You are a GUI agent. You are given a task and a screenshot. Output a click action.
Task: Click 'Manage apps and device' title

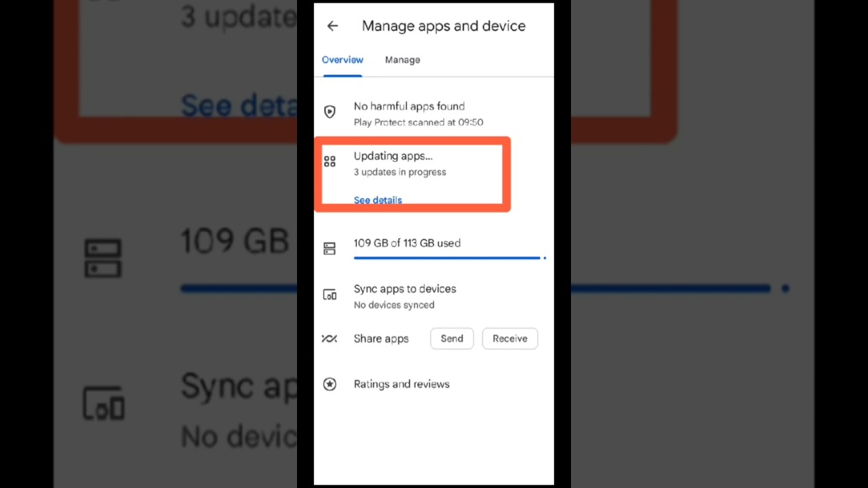tap(443, 26)
